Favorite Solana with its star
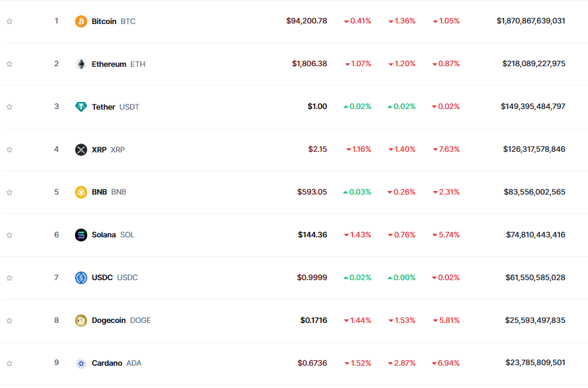The width and height of the screenshot is (588, 388). (9, 235)
